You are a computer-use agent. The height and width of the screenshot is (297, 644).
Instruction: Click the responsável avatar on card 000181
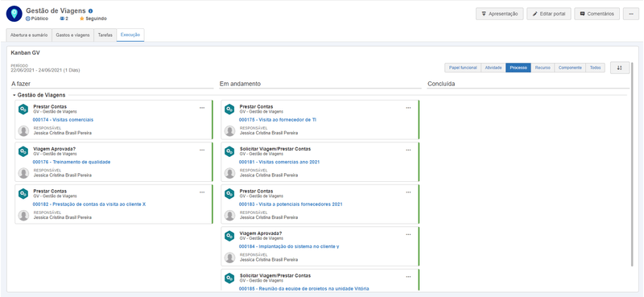point(230,173)
